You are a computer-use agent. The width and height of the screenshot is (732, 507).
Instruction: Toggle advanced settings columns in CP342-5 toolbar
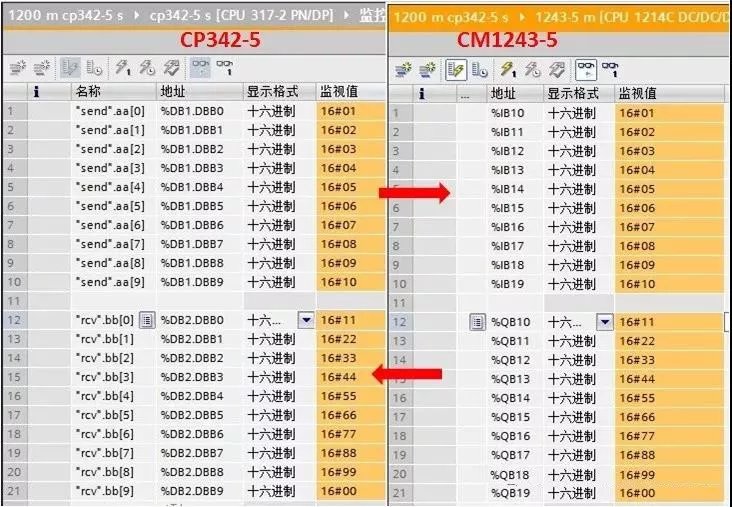(94, 68)
